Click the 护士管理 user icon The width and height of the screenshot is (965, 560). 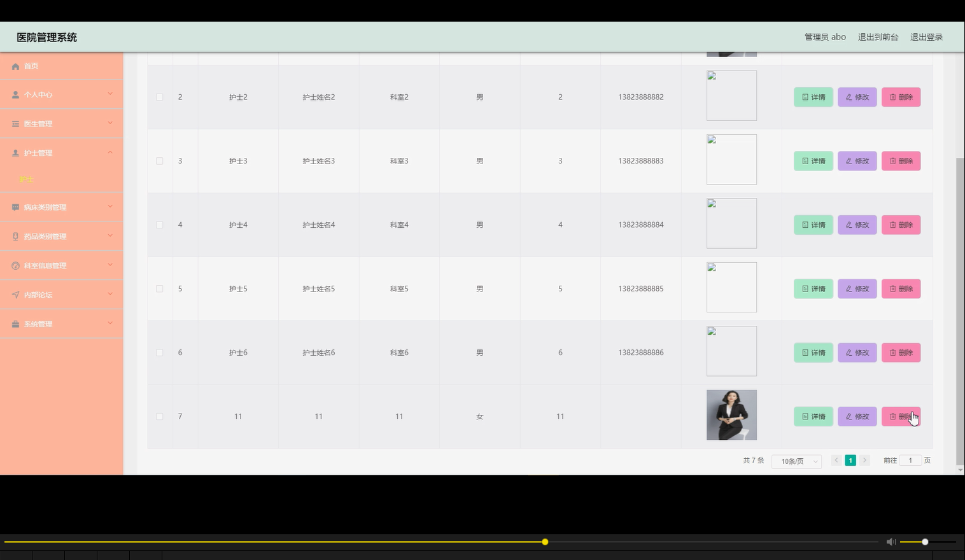pos(15,153)
